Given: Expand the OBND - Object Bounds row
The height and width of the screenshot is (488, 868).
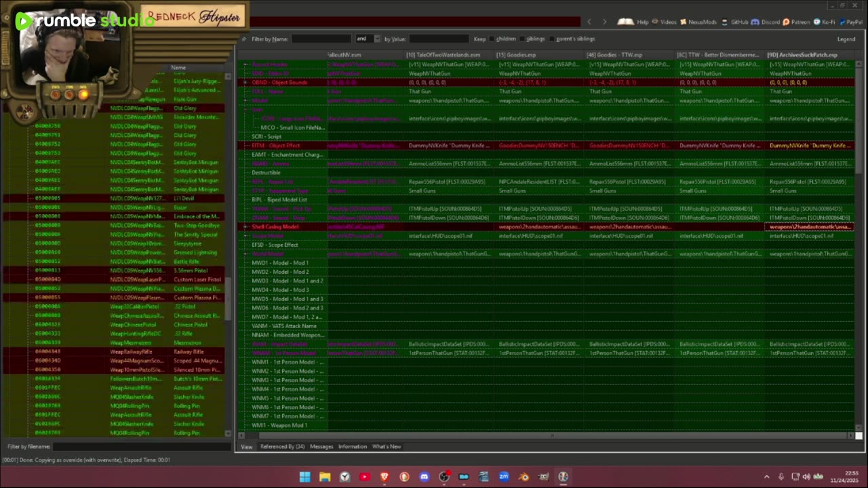Looking at the screenshot, I should 245,83.
